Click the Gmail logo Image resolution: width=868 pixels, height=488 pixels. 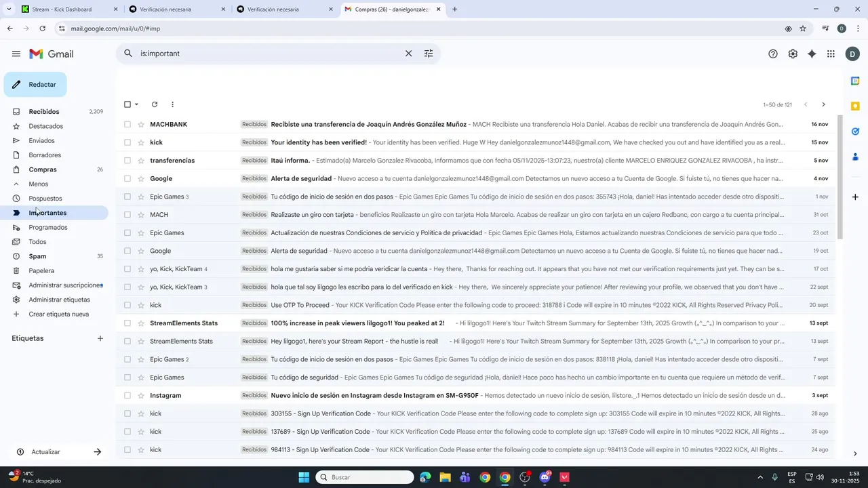point(52,54)
